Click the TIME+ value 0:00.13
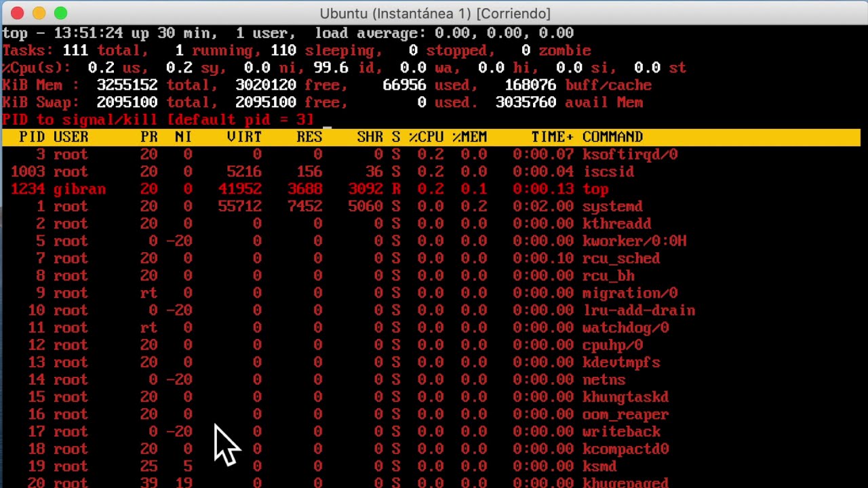Viewport: 868px width, 488px height. (543, 189)
